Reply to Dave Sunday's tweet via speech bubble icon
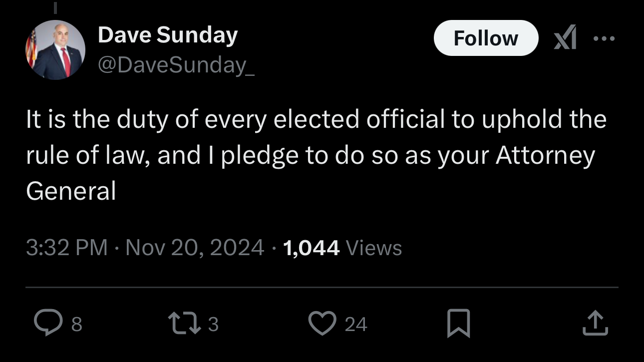The image size is (644, 362). [x=47, y=324]
